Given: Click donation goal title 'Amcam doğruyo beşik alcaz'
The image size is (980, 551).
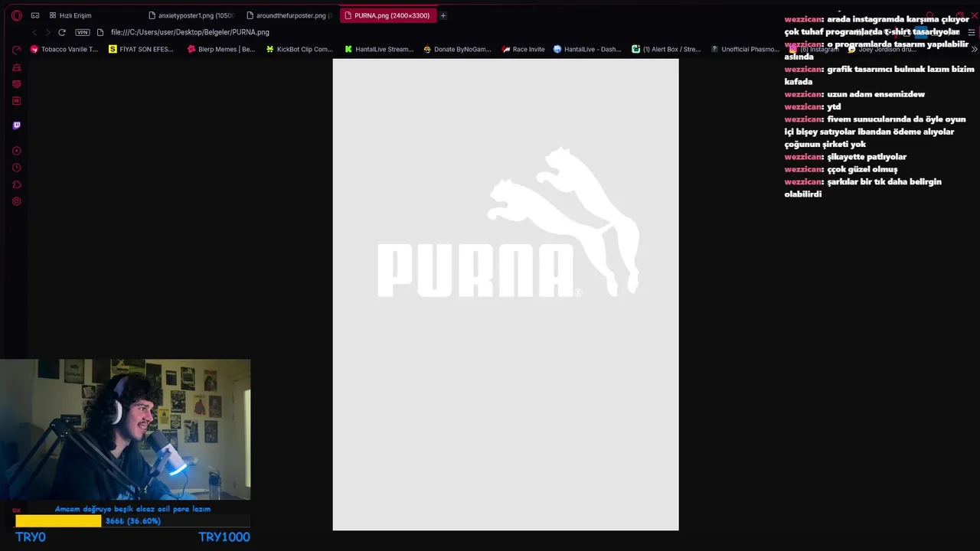Looking at the screenshot, I should tap(132, 509).
